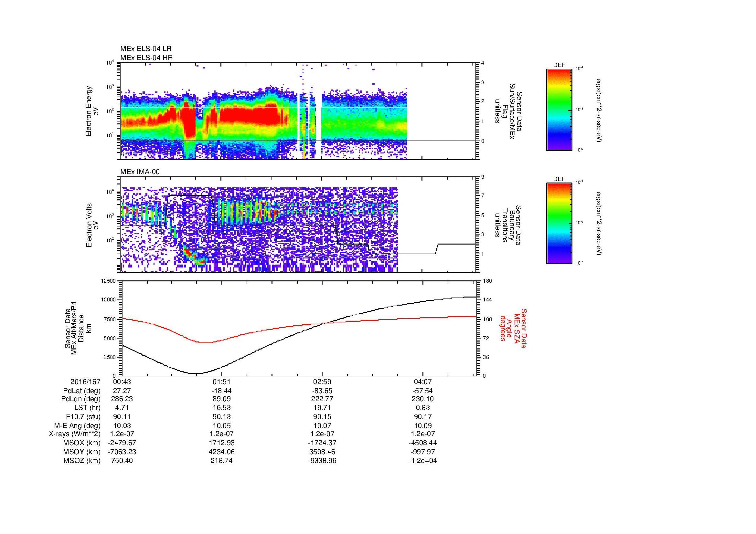Click the MSOY value '3598.46'

tap(322, 452)
